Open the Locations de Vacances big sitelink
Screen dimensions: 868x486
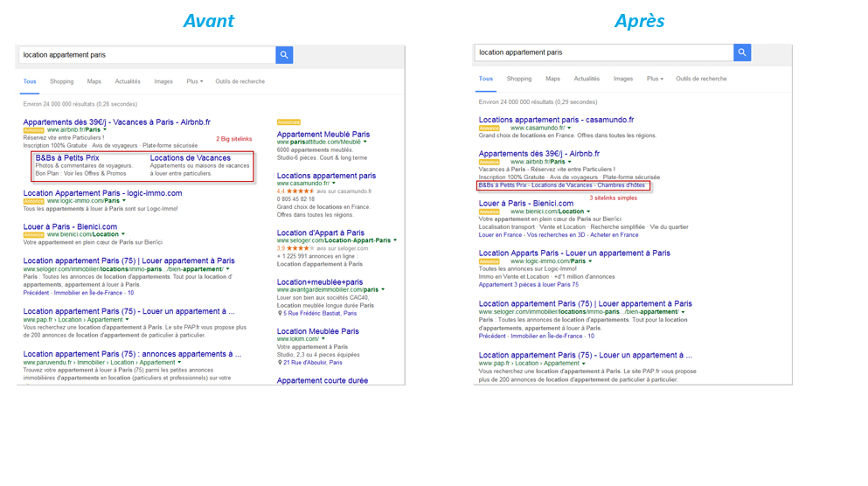pyautogui.click(x=190, y=157)
